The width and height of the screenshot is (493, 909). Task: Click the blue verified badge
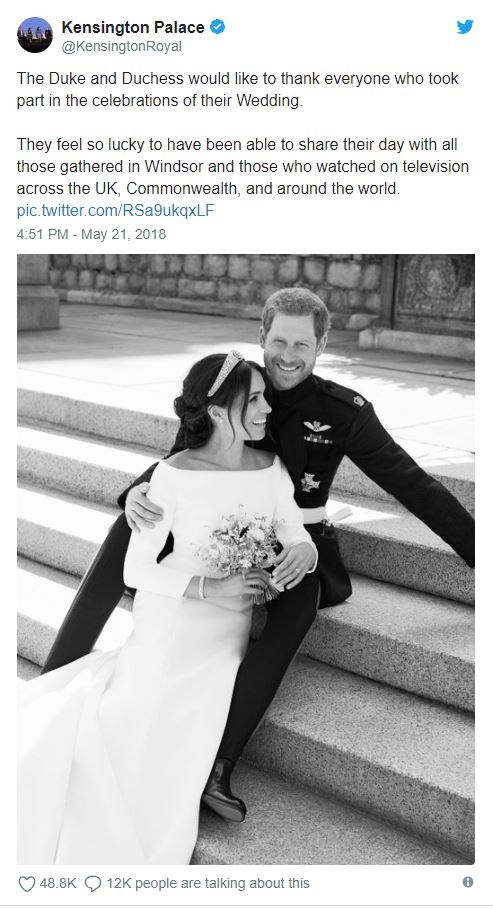[x=218, y=27]
